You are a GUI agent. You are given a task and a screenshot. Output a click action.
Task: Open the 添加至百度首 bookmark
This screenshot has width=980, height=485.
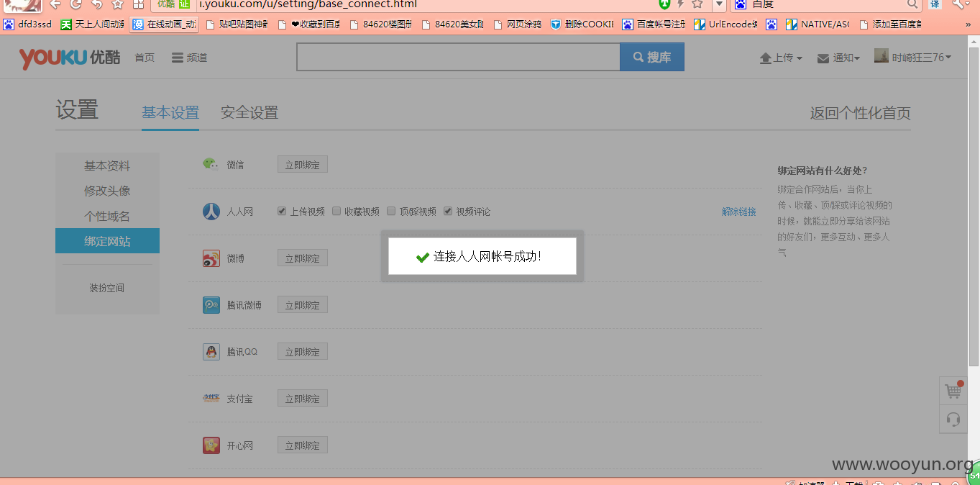point(890,24)
